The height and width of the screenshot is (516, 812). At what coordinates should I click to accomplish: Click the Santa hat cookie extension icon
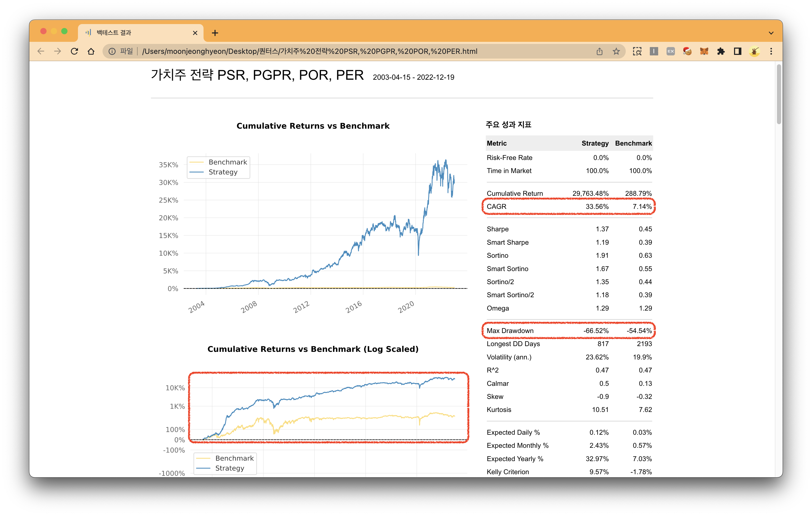click(x=687, y=51)
